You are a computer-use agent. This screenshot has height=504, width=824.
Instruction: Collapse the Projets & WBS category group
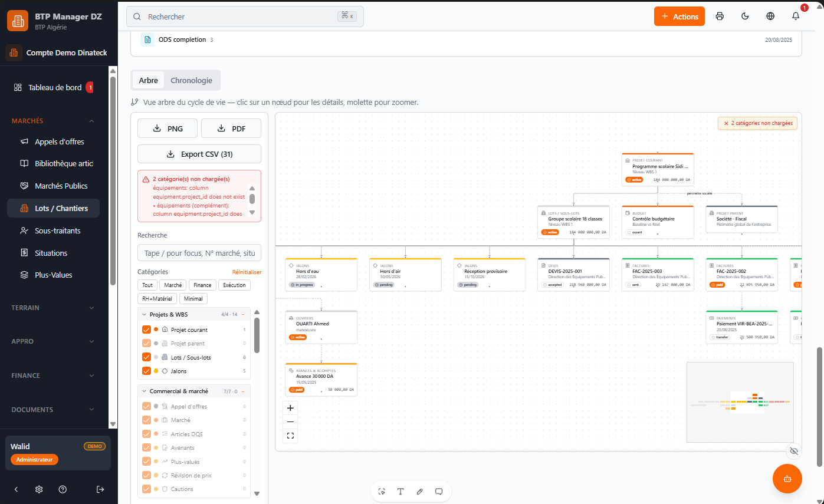(x=144, y=314)
